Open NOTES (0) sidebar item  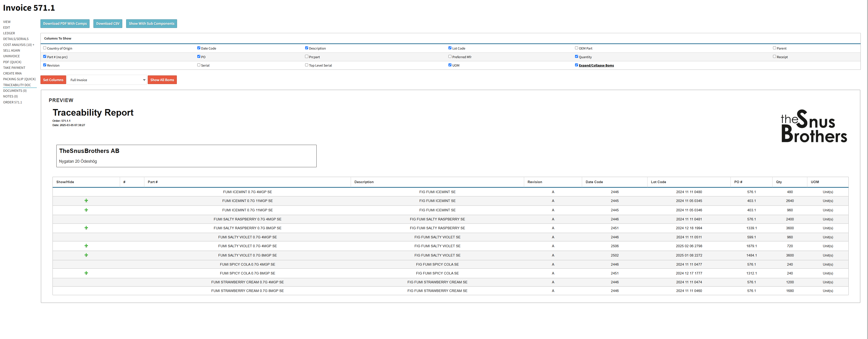pos(10,96)
